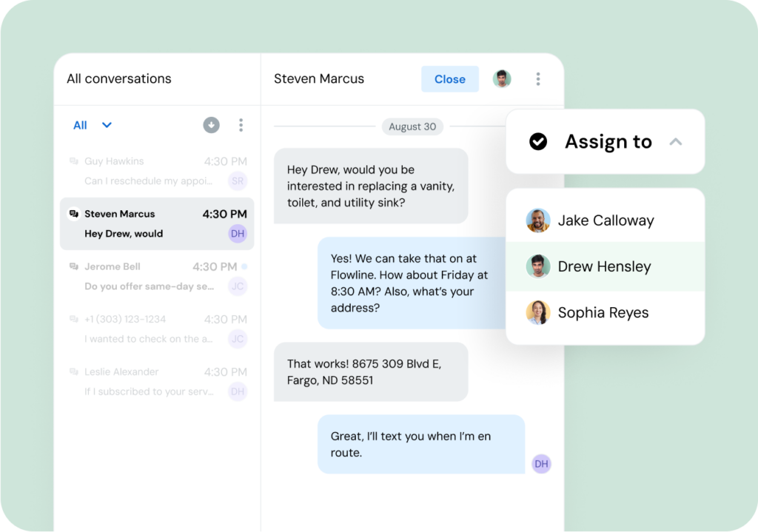Open the three-dot menu beside Steven Marcus header
This screenshot has width=758, height=532.
(x=538, y=78)
